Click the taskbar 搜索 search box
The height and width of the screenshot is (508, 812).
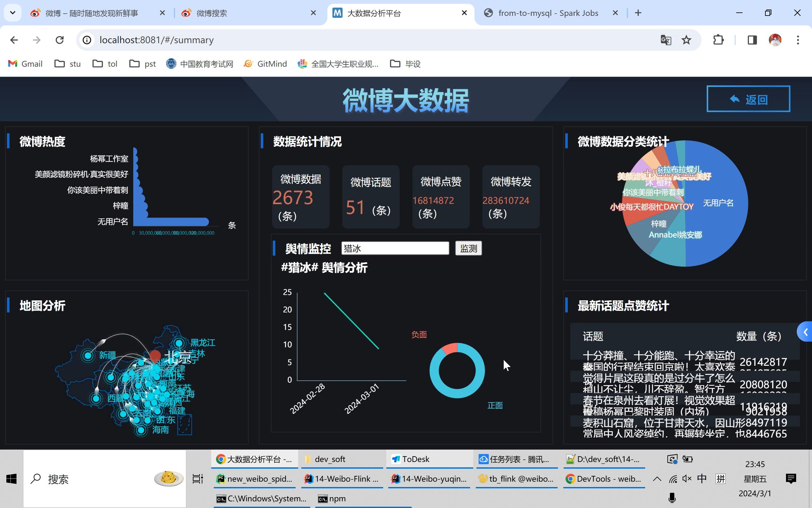(x=104, y=479)
